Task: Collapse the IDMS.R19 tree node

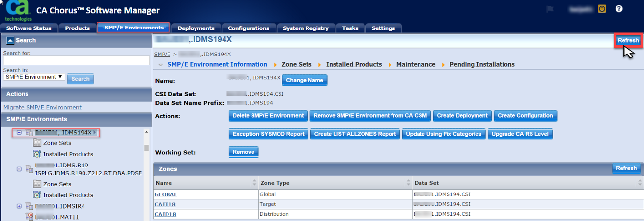Action: pos(19,168)
